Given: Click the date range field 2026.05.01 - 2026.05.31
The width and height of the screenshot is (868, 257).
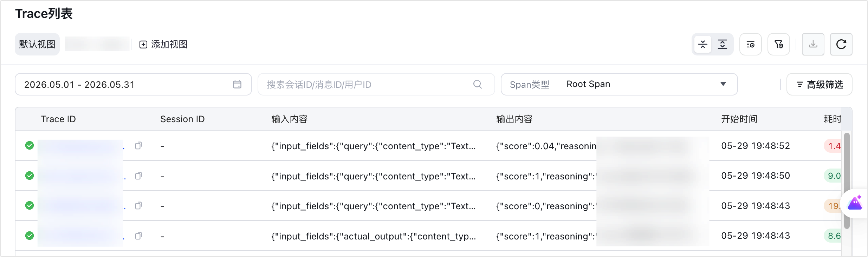Looking at the screenshot, I should click(133, 84).
